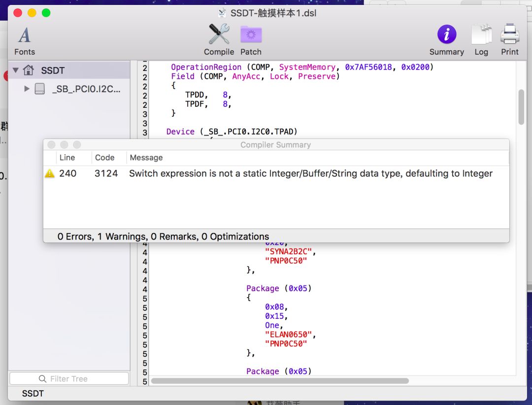Show the compiler Summary
Screen dimensions: 532x405
[x=446, y=35]
